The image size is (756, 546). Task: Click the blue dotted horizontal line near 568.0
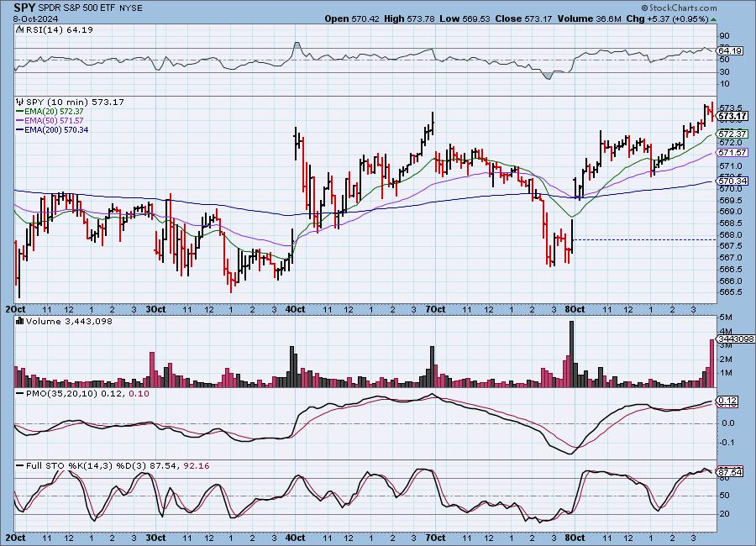pyautogui.click(x=643, y=239)
